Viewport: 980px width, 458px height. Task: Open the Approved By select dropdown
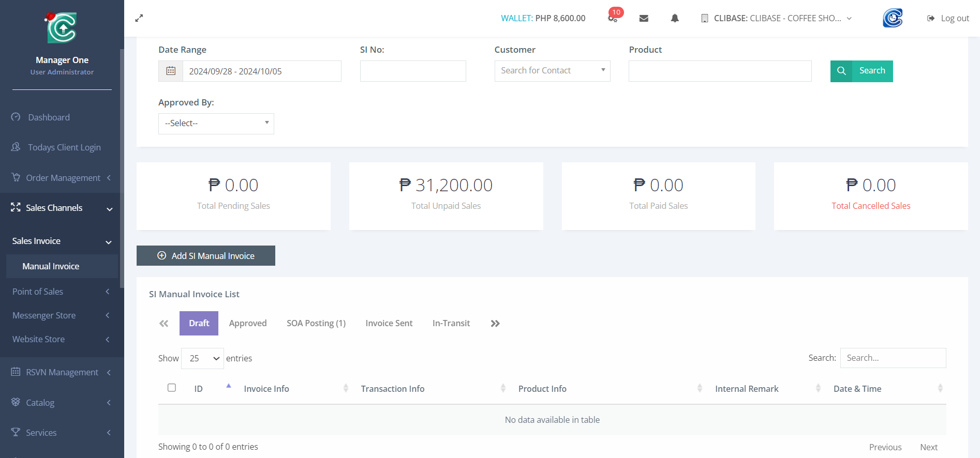(216, 124)
